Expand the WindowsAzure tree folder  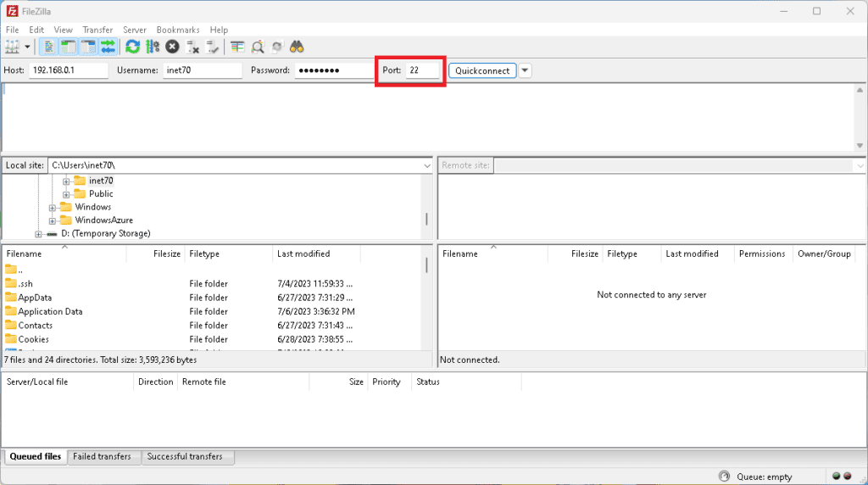tap(52, 221)
